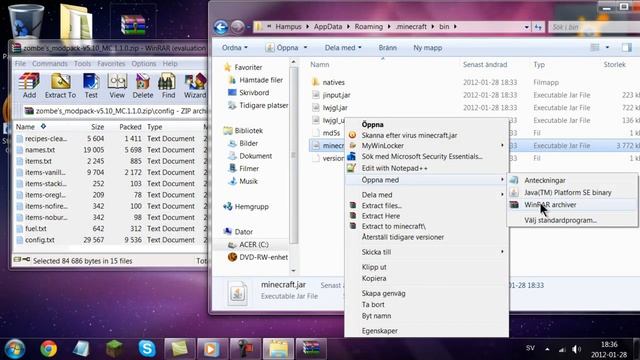Screen dimensions: 640x360
Task: Sort WinRAR list by Packed column
Action: click(130, 127)
